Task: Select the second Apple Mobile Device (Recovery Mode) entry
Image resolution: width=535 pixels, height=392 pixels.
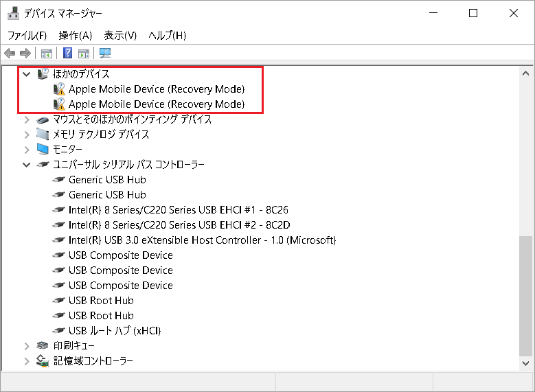Action: click(x=157, y=104)
